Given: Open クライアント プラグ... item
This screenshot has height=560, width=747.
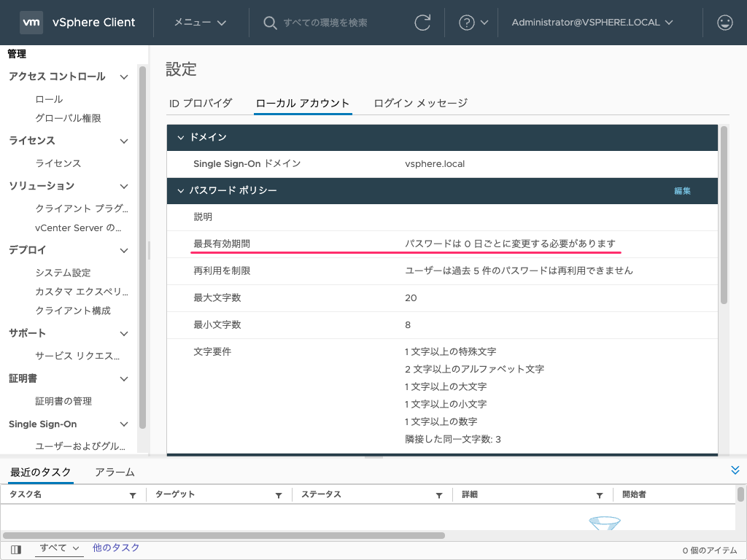Looking at the screenshot, I should point(82,209).
